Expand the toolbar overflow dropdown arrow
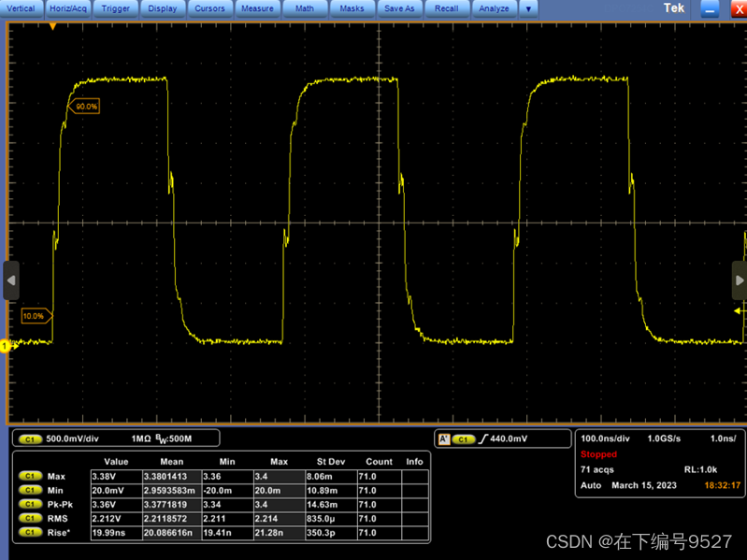Image resolution: width=747 pixels, height=560 pixels. 528,8
